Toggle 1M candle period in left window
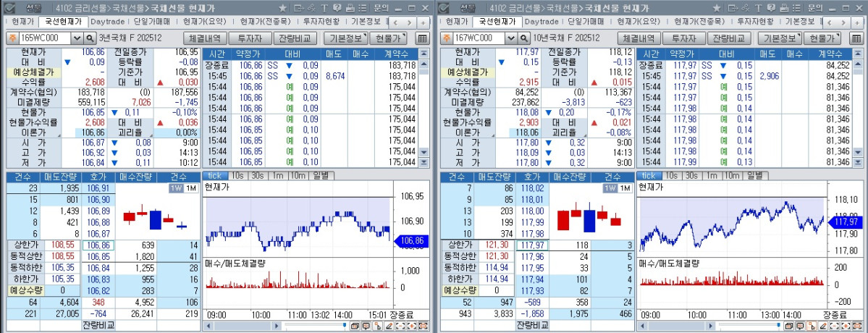This screenshot has width=868, height=333. 190,188
